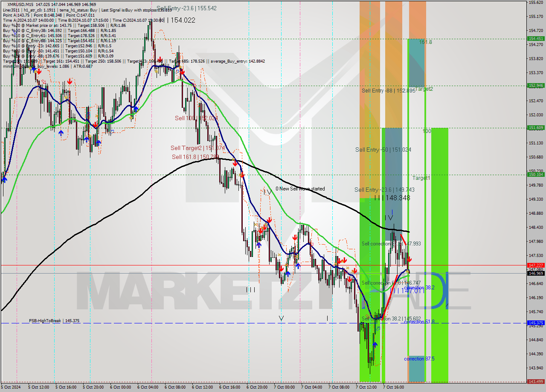The height and width of the screenshot is (392, 546).
Task: Click the '6 Oct 00:00' time axis label
Action: [x=120, y=387]
